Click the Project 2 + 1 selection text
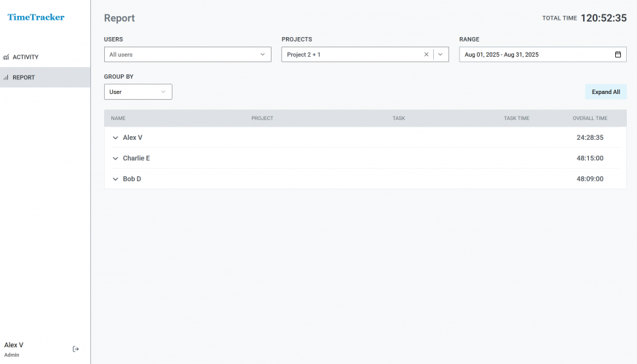This screenshot has height=364, width=637. 304,55
